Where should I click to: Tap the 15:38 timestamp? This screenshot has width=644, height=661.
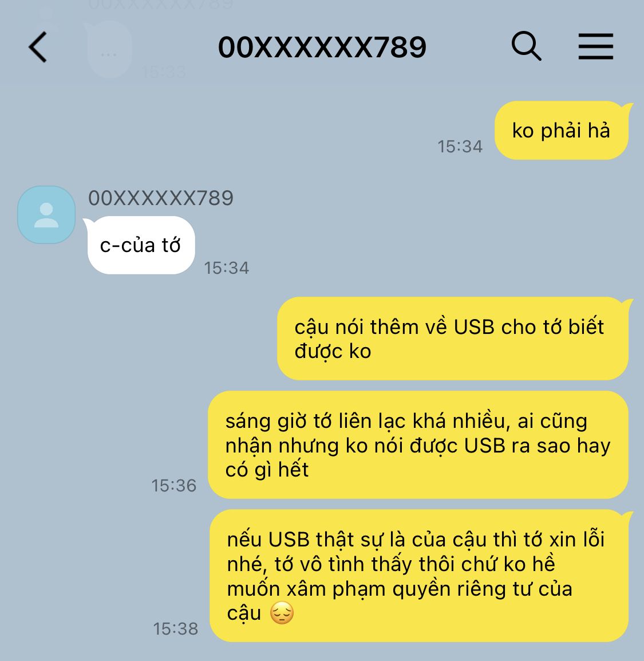pos(176,628)
